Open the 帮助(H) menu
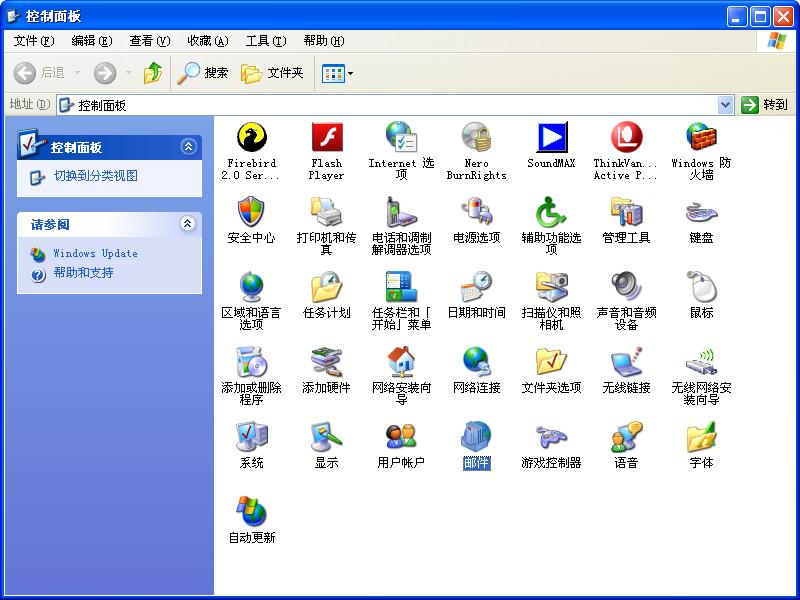 (323, 41)
